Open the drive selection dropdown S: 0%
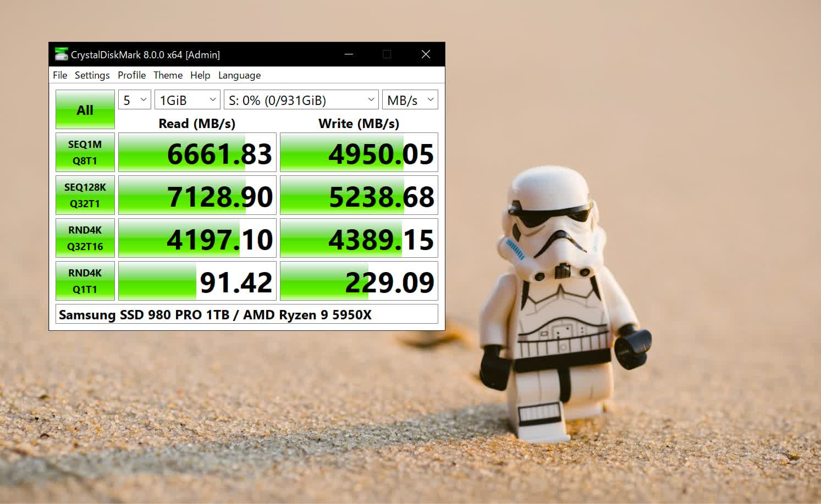Image resolution: width=821 pixels, height=504 pixels. pyautogui.click(x=301, y=100)
